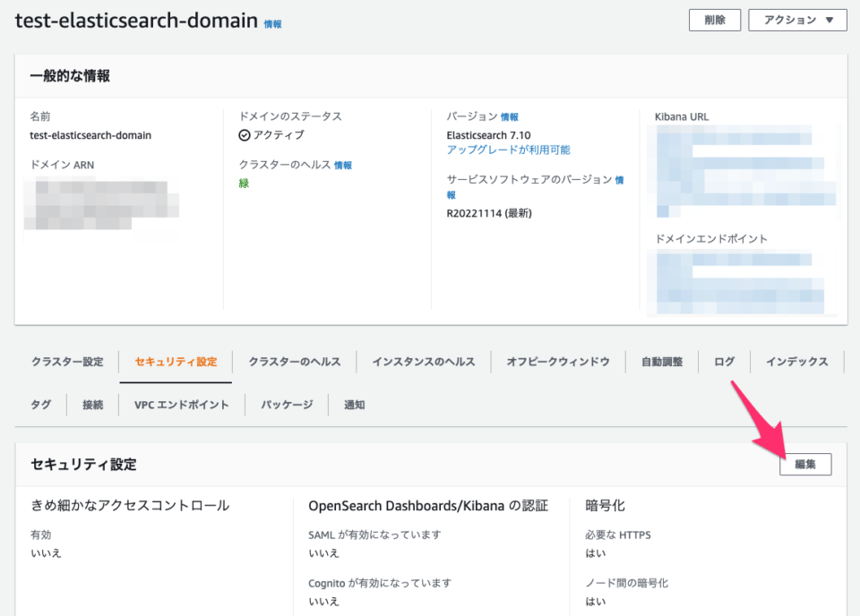Image resolution: width=860 pixels, height=616 pixels.
Task: Open 情報 link for サービスソフトウェアのバージョン
Action: coord(619,180)
